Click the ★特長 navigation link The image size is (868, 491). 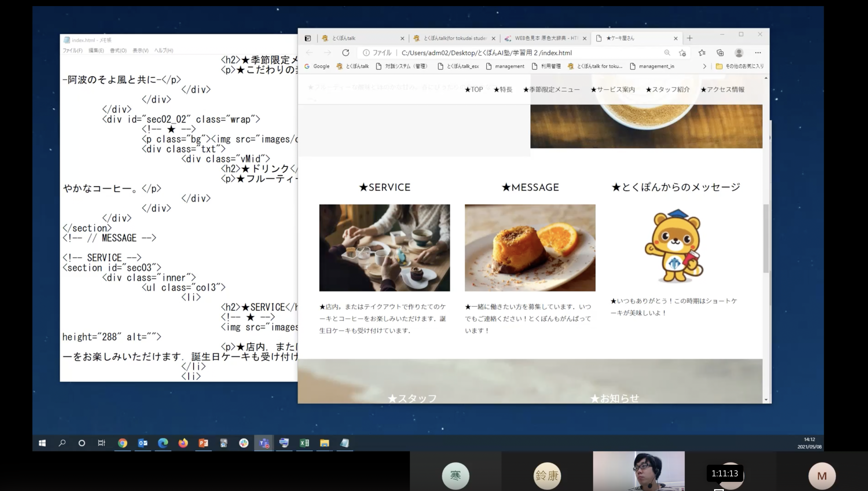click(503, 89)
